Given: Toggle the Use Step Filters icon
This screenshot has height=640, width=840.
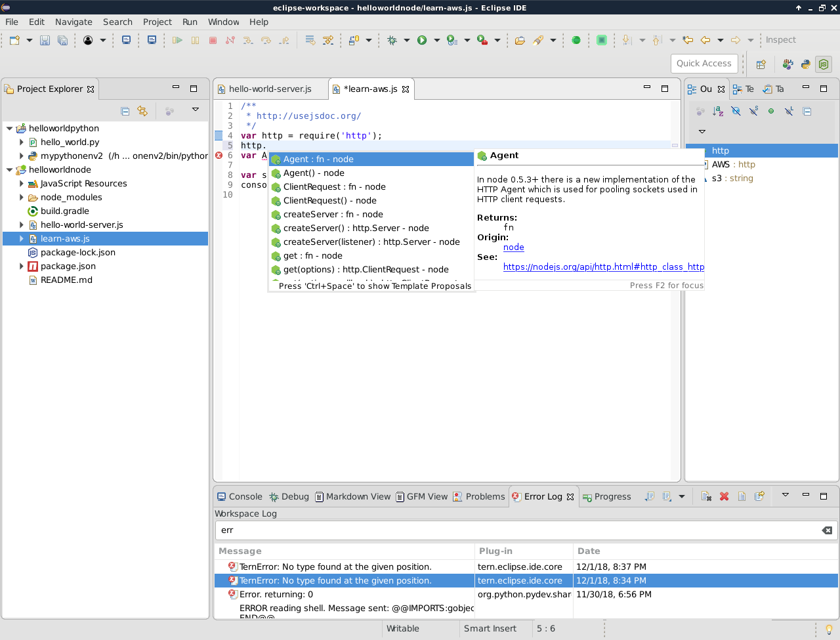Looking at the screenshot, I should point(328,40).
